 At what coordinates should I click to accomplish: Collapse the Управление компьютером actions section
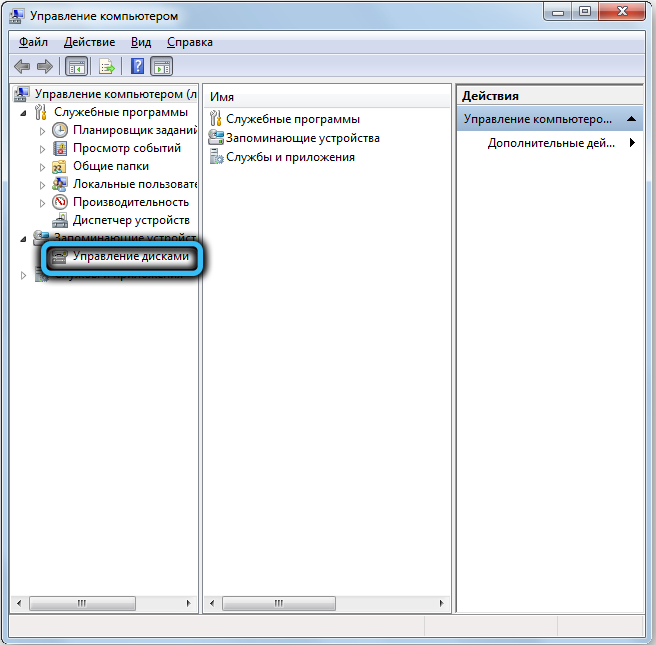click(632, 119)
